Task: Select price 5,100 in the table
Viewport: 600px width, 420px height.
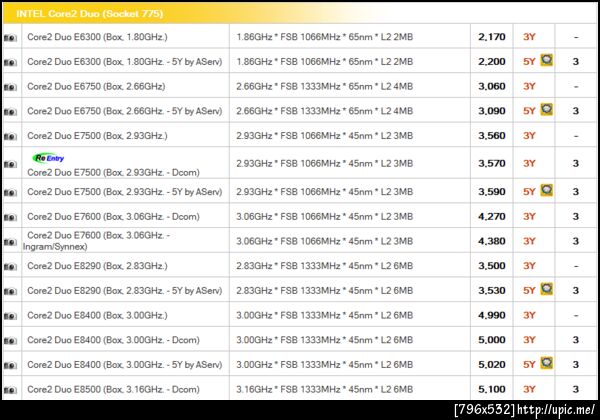Action: coord(492,389)
